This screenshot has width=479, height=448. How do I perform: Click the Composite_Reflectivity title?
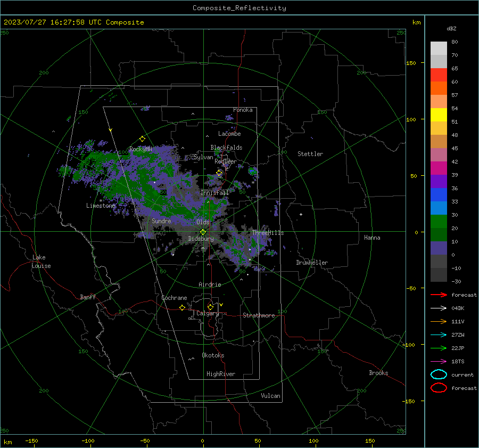[239, 8]
